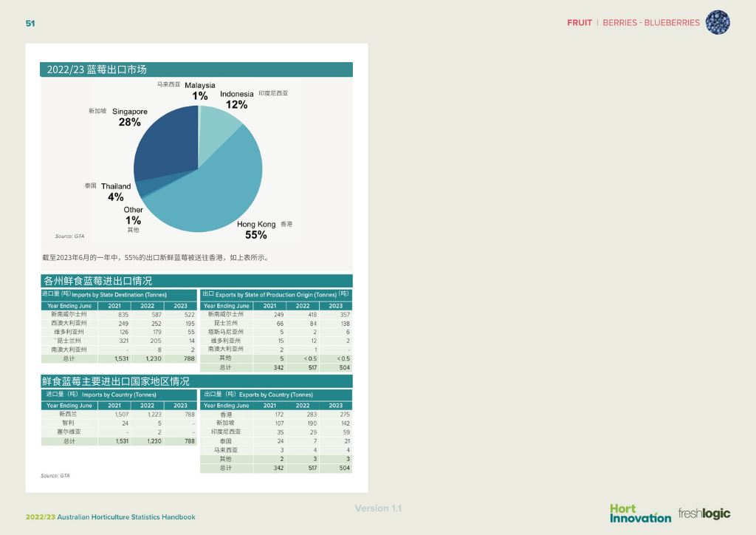
Task: Click the Version 1.1 footer text
Action: [x=378, y=508]
